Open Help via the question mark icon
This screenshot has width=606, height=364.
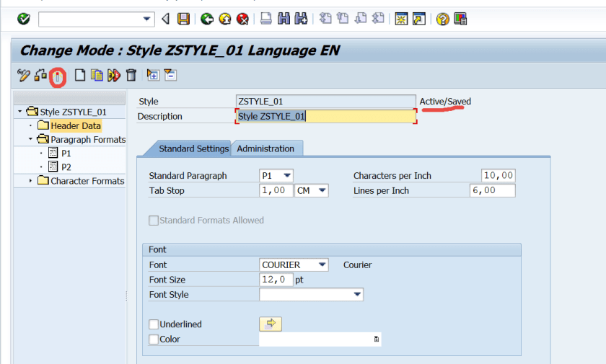click(443, 19)
